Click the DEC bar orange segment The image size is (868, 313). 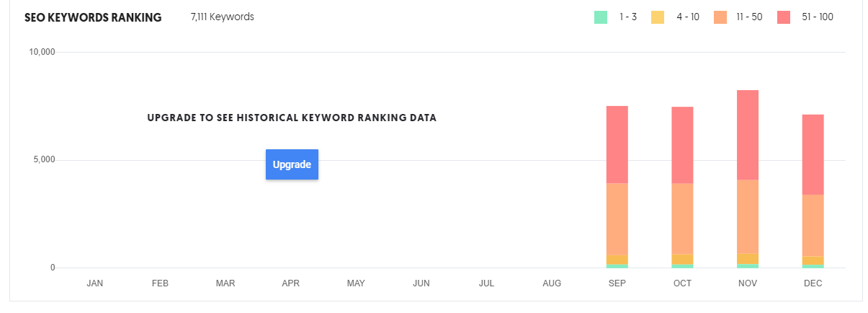tap(813, 225)
